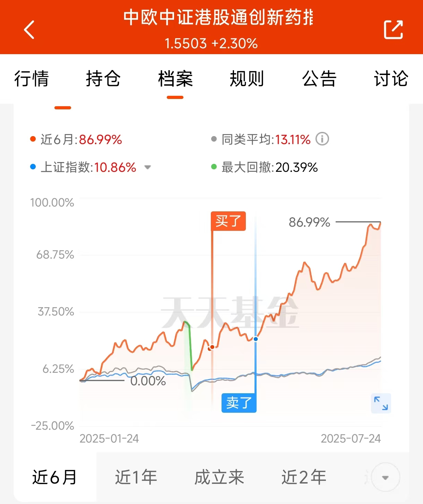The height and width of the screenshot is (504, 423).
Task: Switch to 持仓 tab
Action: (x=103, y=78)
